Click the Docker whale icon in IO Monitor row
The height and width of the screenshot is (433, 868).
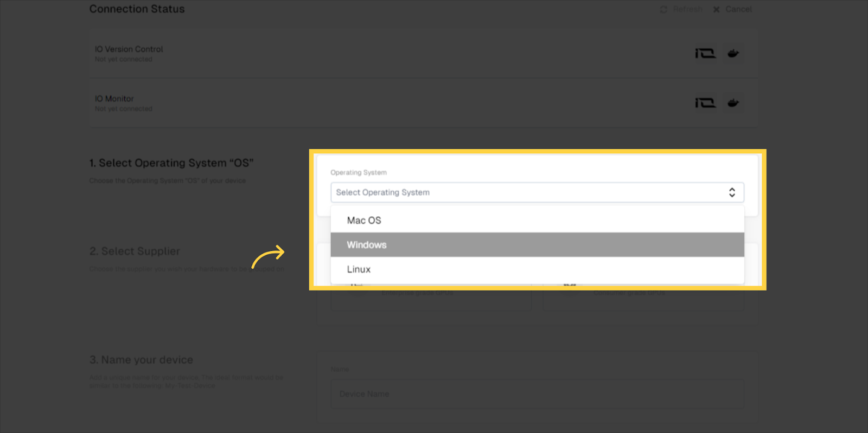(733, 102)
